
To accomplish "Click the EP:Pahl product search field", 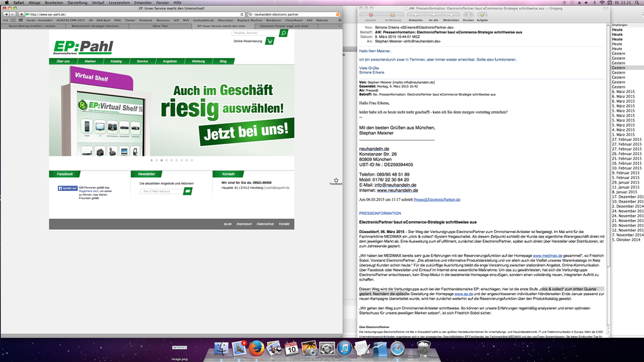I will [x=255, y=33].
